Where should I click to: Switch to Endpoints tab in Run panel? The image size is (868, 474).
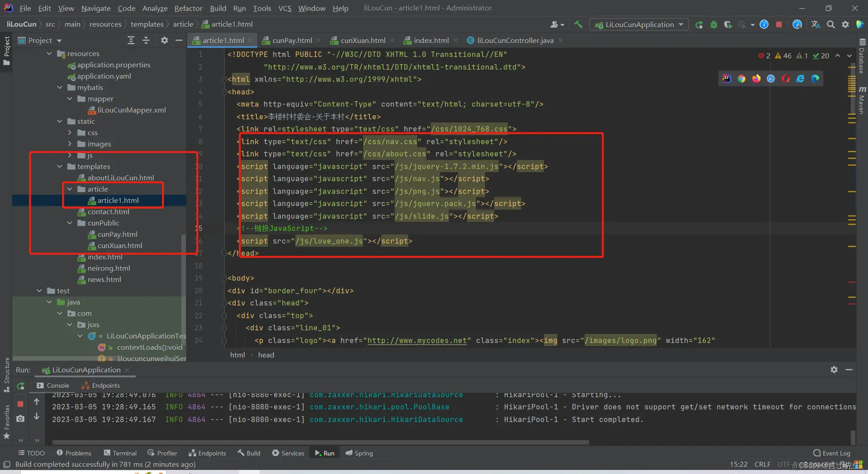click(x=101, y=385)
